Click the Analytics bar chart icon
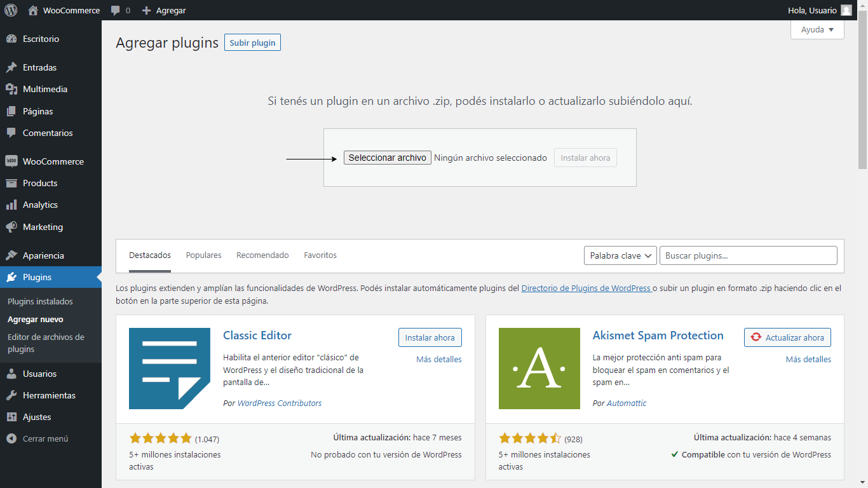This screenshot has width=868, height=488. click(x=11, y=205)
